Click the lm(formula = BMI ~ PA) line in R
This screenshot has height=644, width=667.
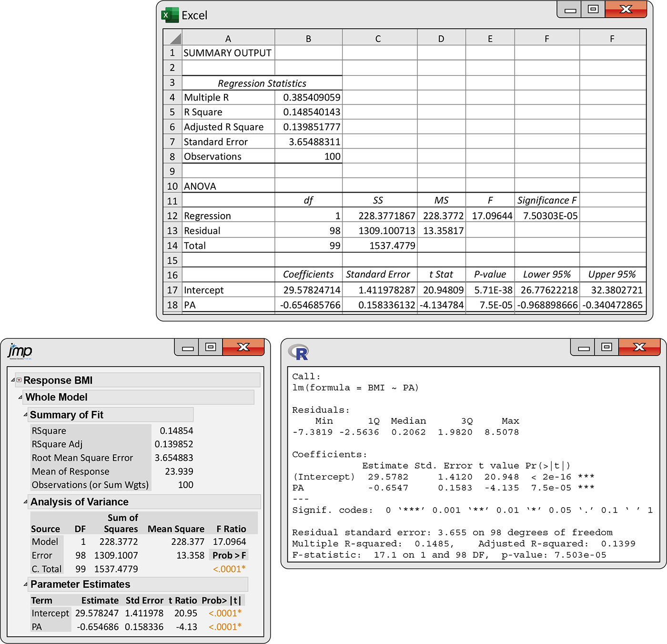point(355,388)
